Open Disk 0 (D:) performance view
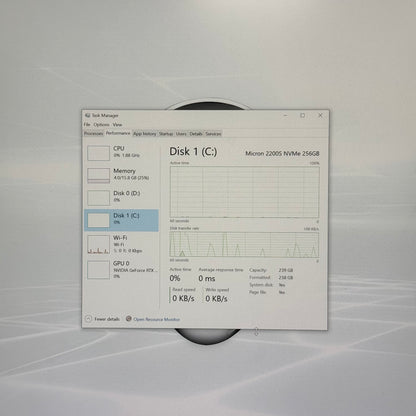This screenshot has width=416, height=416. [x=121, y=198]
